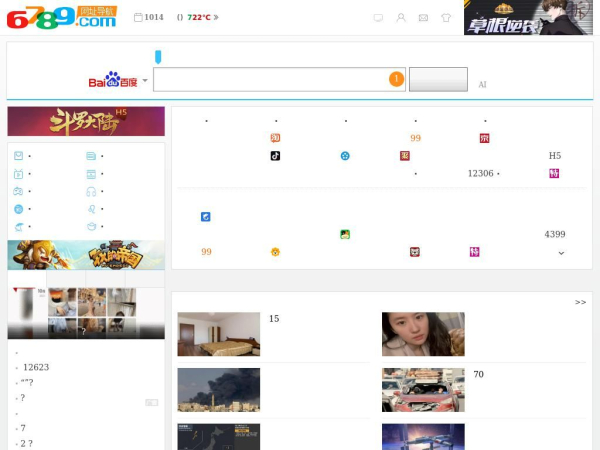Click the magenta Te icon in bottom row

point(474,252)
